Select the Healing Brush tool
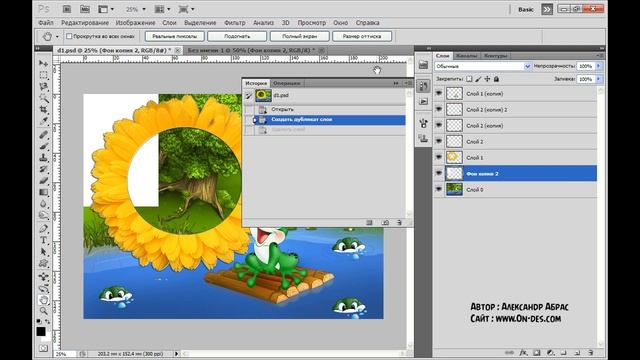The image size is (640, 360). click(43, 135)
